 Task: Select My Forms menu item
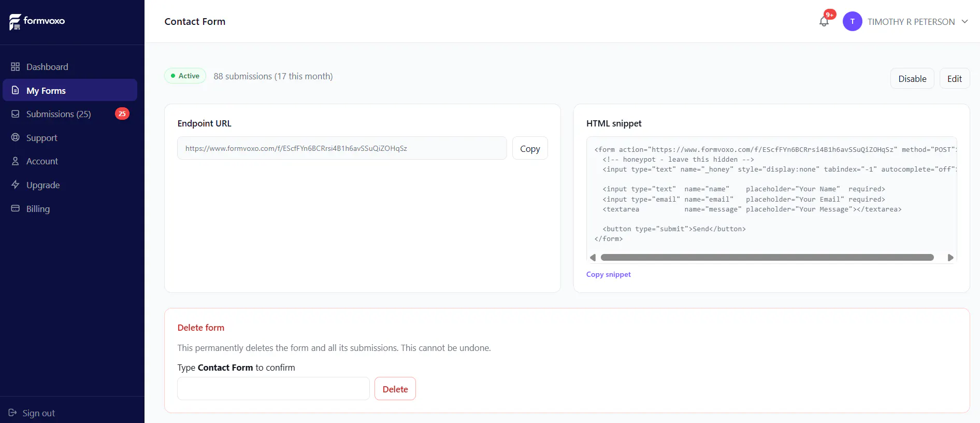(x=70, y=90)
